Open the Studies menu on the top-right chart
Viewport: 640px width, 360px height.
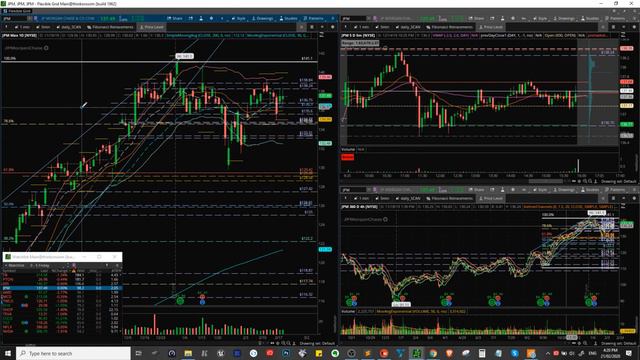pos(590,18)
